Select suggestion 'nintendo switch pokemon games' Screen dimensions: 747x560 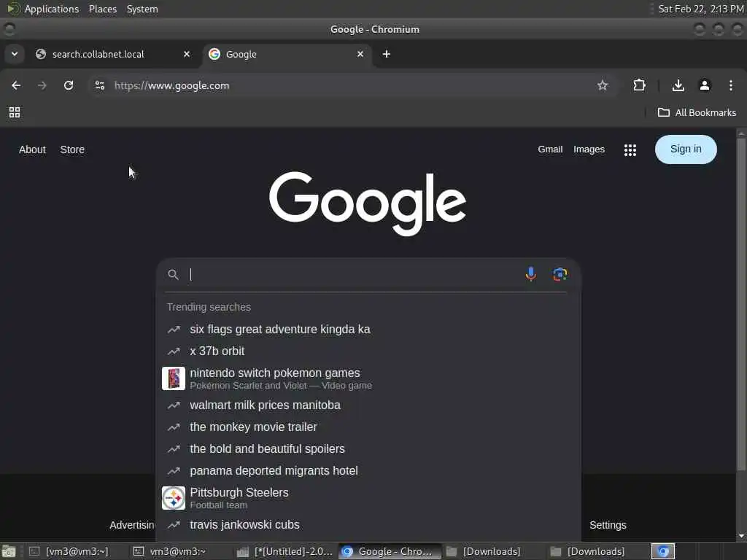(368, 378)
